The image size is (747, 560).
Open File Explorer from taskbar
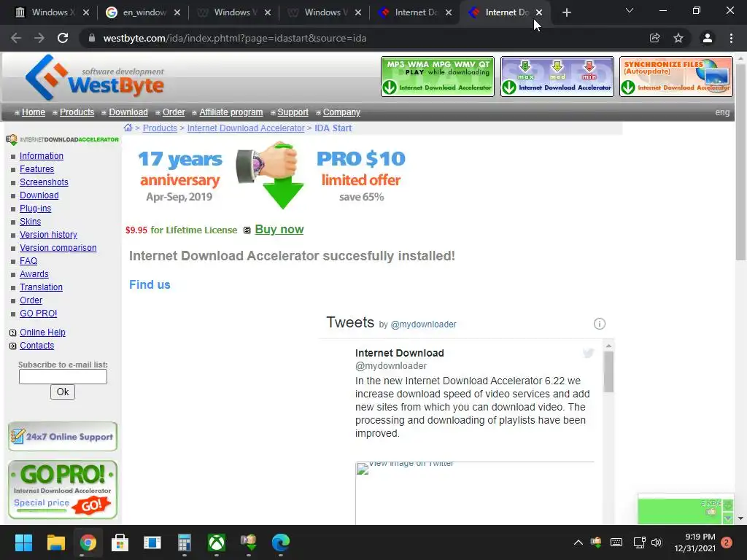(55, 542)
